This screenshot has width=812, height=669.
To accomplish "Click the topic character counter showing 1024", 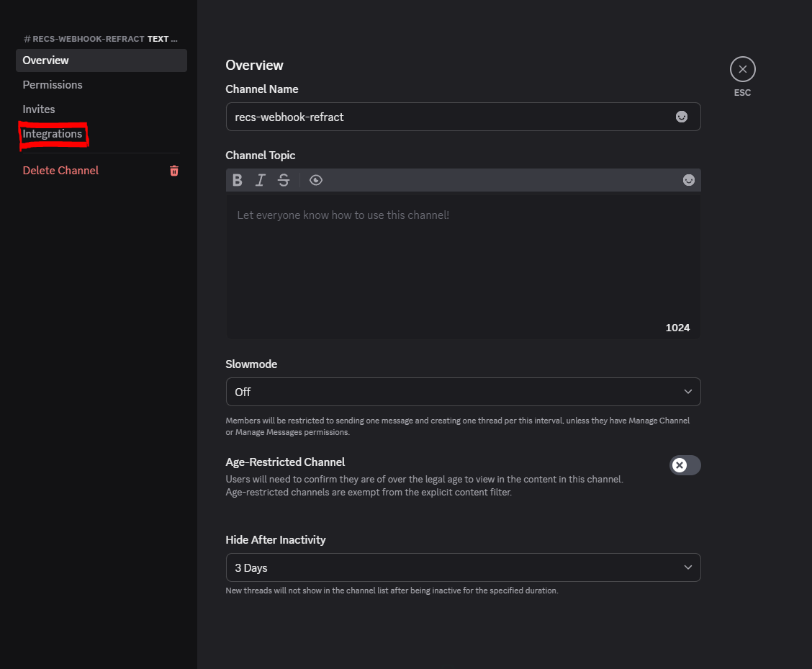I will (x=677, y=328).
